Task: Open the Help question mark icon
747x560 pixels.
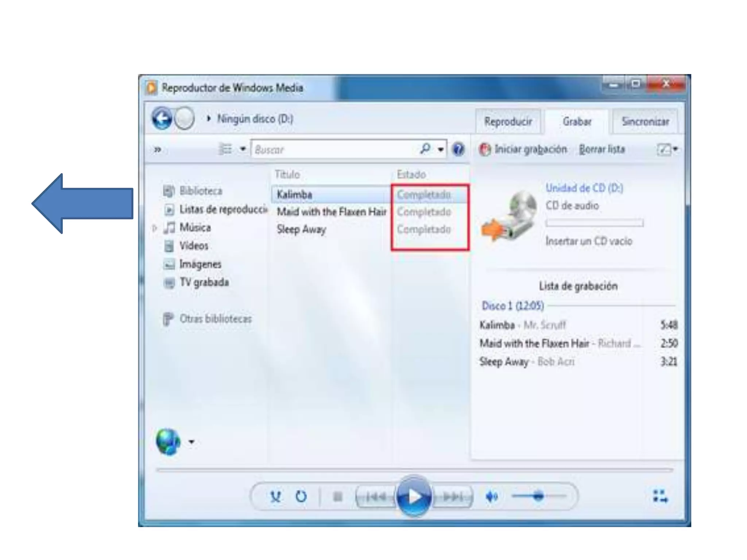Action: coord(458,149)
